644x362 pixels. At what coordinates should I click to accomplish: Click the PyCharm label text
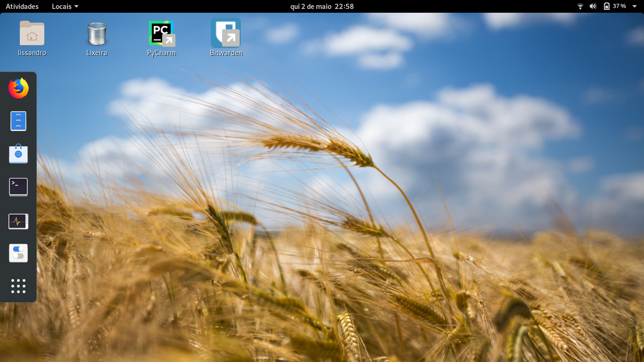pyautogui.click(x=161, y=53)
